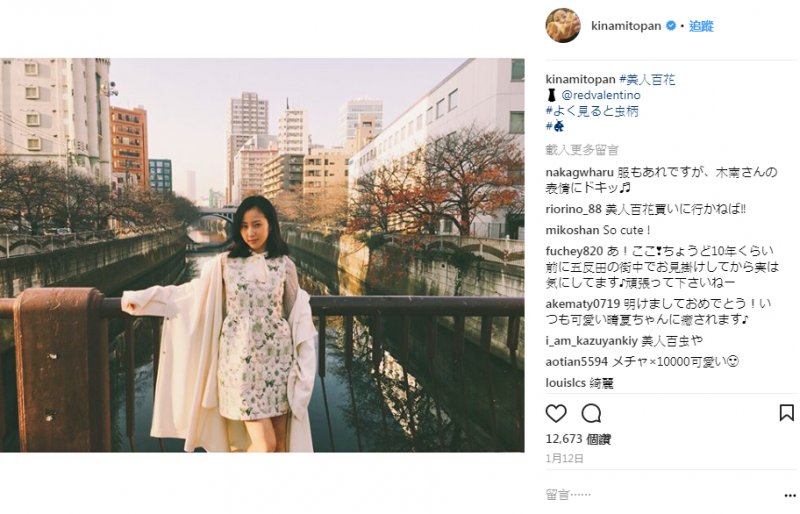Open commenter nakagwharu profile

580,173
